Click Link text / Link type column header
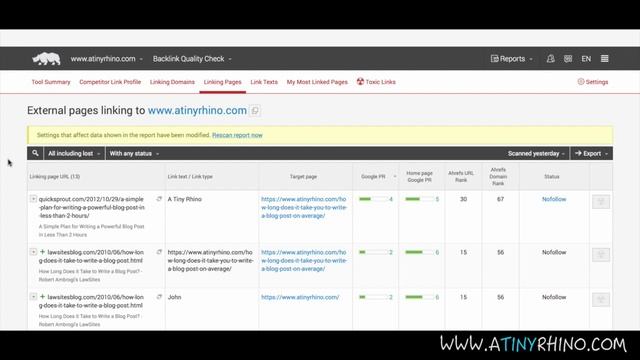This screenshot has width=640, height=360. click(190, 177)
